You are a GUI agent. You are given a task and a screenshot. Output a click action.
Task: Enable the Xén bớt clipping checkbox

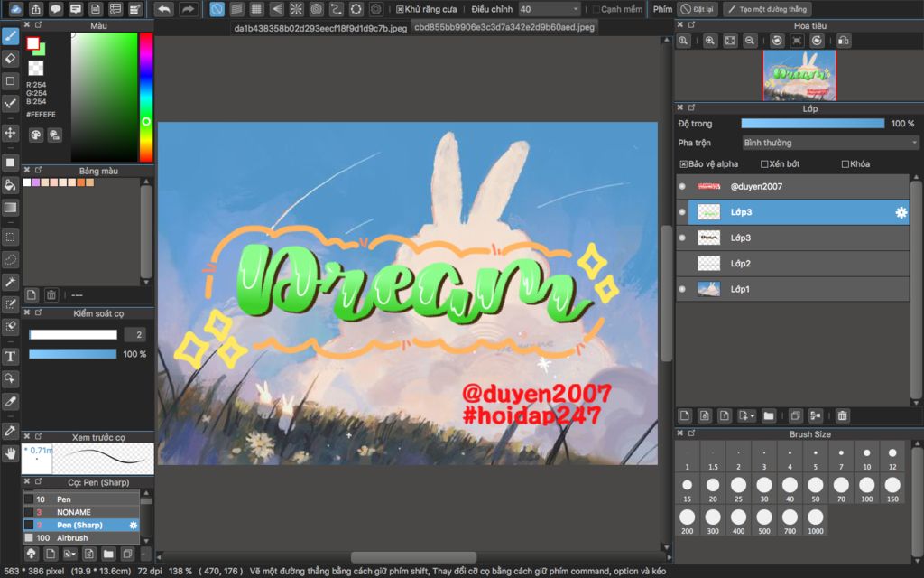pyautogui.click(x=764, y=164)
